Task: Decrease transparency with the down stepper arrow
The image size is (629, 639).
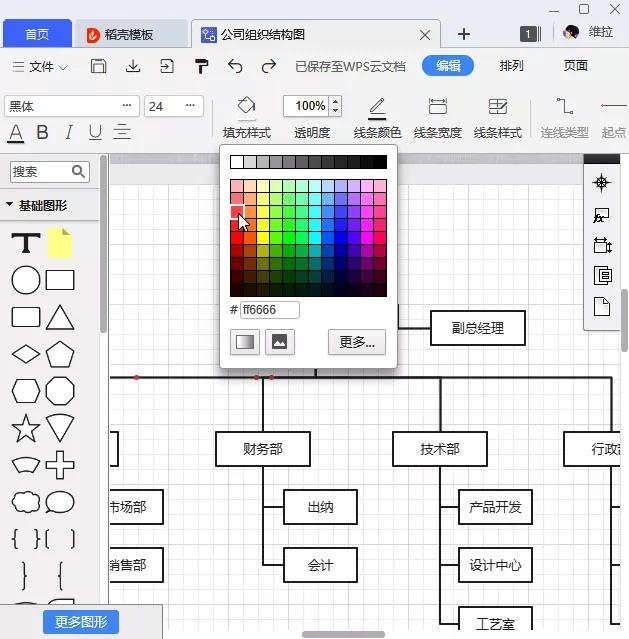Action: coord(335,111)
